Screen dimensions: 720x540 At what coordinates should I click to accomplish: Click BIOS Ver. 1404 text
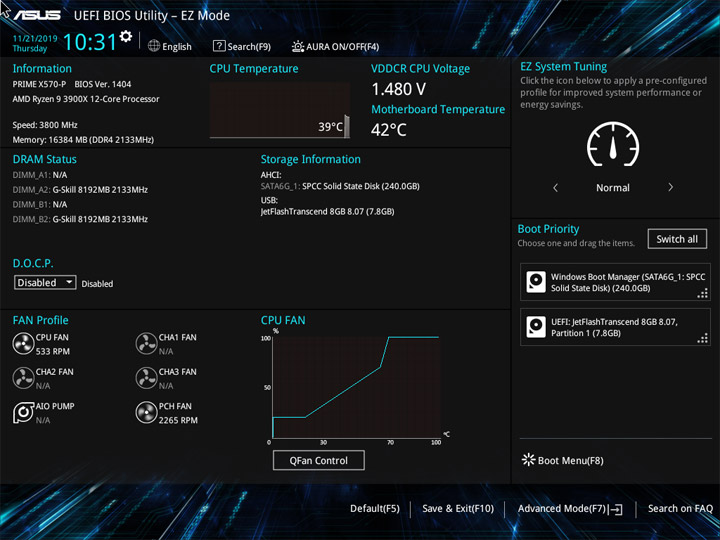point(103,84)
